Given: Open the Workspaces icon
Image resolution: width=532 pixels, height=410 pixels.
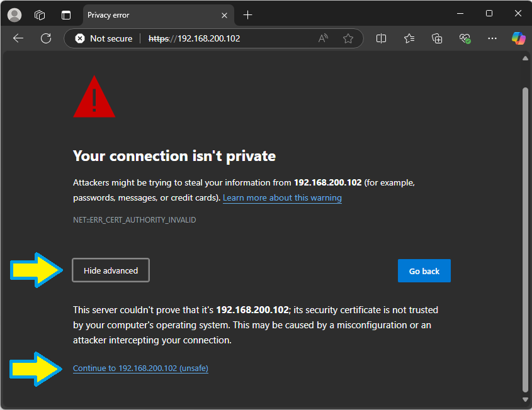Looking at the screenshot, I should click(40, 14).
